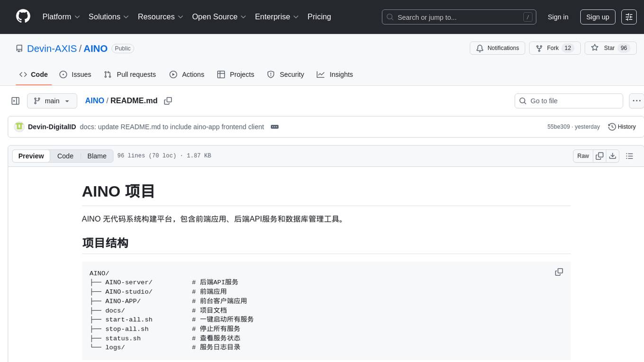The height and width of the screenshot is (362, 644).
Task: Expand the Resources menu
Action: tap(161, 17)
